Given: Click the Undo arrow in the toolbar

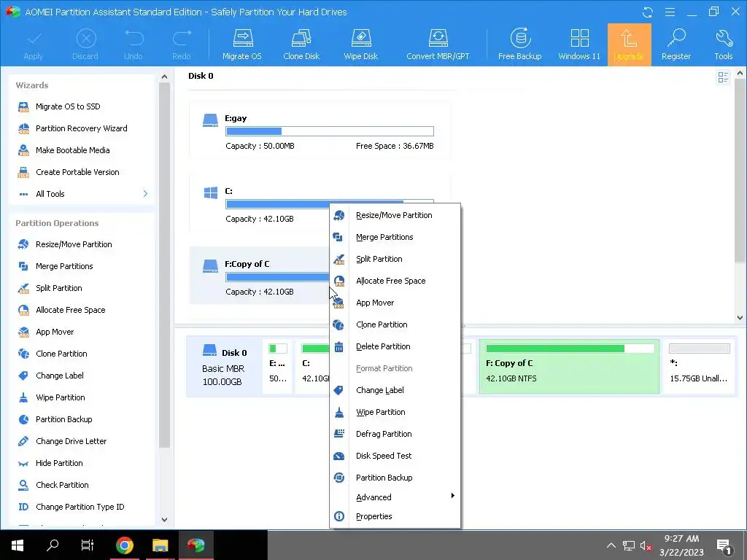Looking at the screenshot, I should click(133, 44).
